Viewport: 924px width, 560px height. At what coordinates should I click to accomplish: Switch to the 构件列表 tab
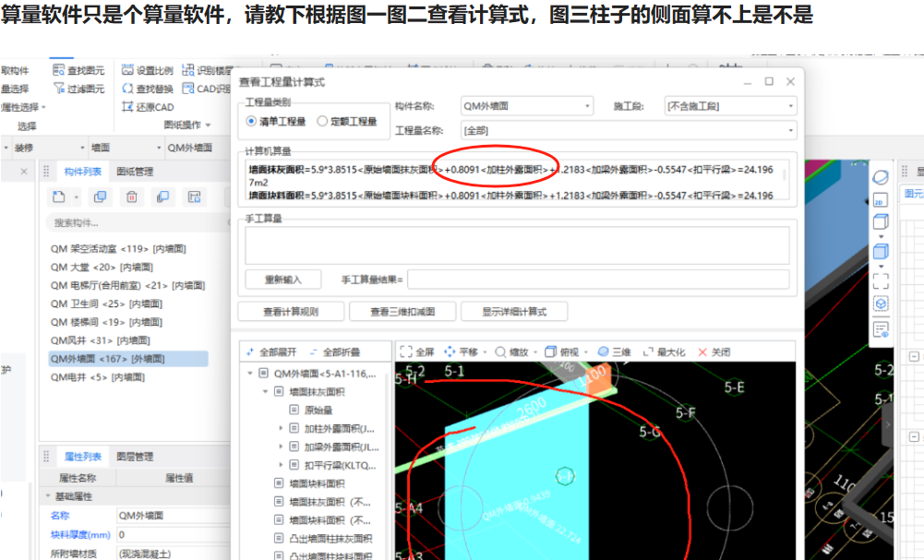pyautogui.click(x=82, y=172)
